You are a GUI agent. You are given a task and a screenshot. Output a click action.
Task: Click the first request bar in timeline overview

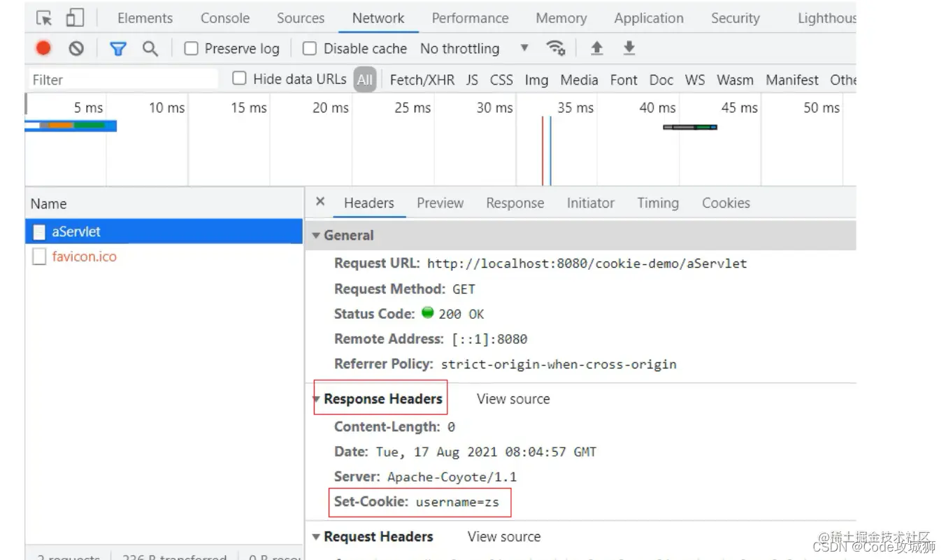[x=71, y=126]
